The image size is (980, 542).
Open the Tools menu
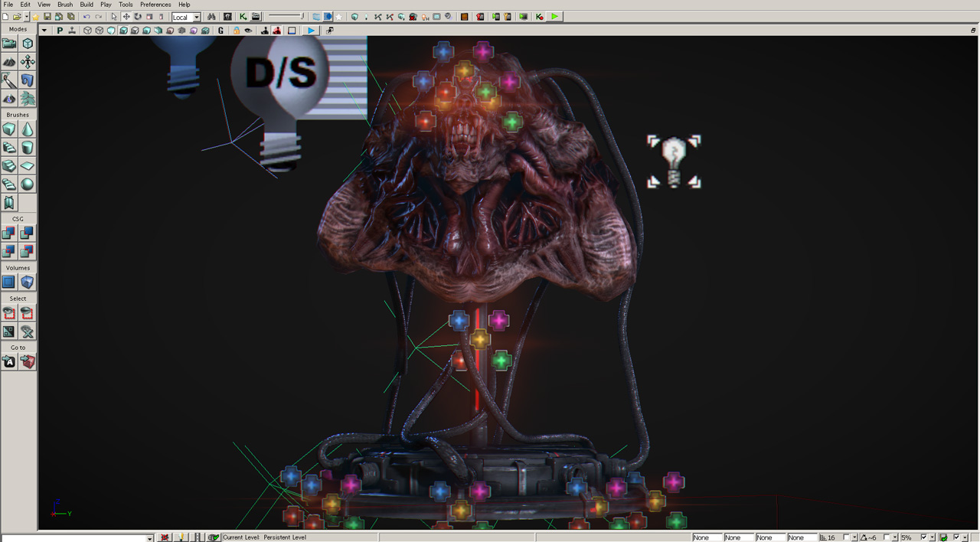pos(126,5)
